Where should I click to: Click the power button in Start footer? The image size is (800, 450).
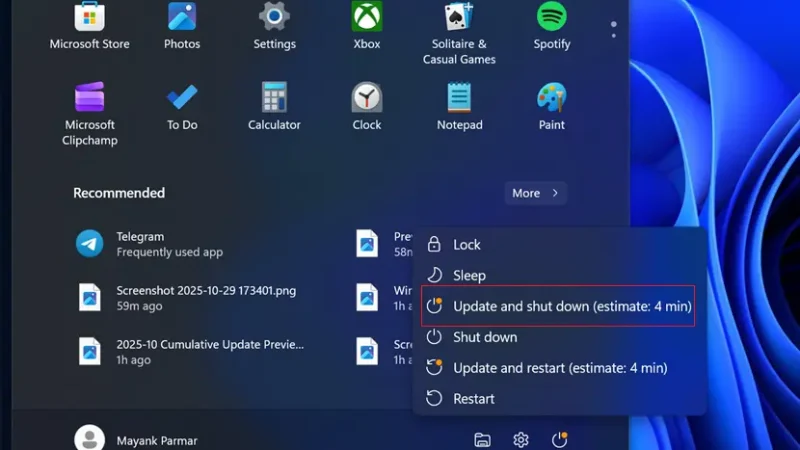click(559, 439)
